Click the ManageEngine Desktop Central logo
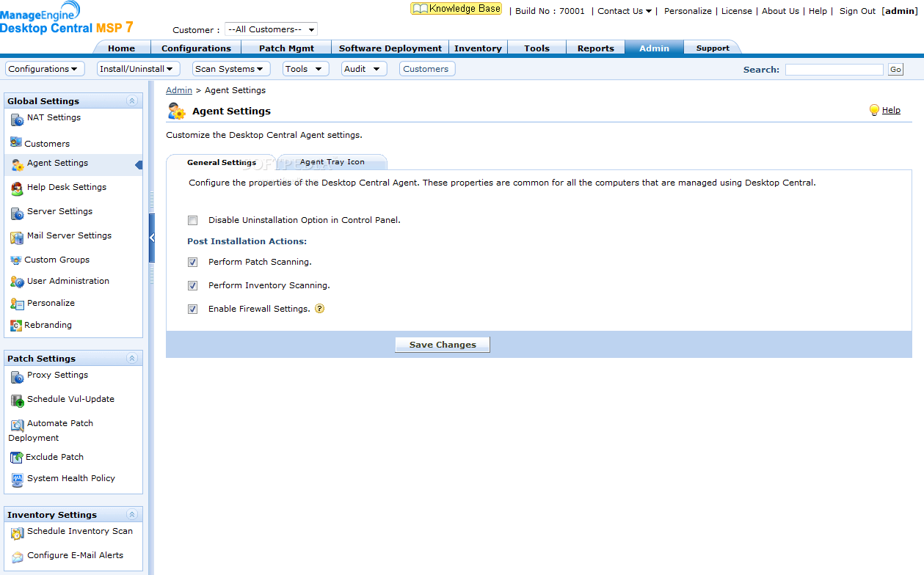This screenshot has height=575, width=924. pyautogui.click(x=67, y=18)
